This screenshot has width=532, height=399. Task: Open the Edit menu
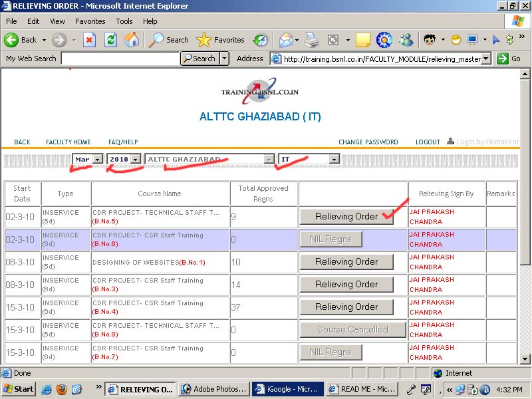point(33,21)
